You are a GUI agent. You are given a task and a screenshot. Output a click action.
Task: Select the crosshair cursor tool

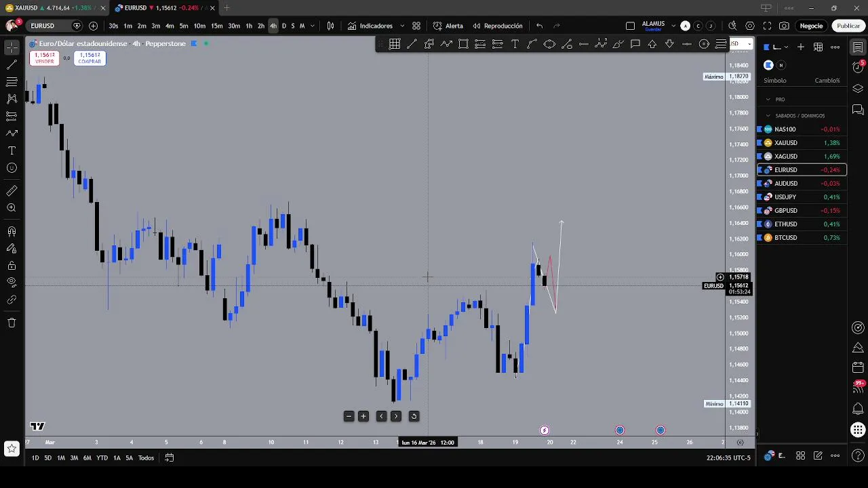click(x=12, y=47)
